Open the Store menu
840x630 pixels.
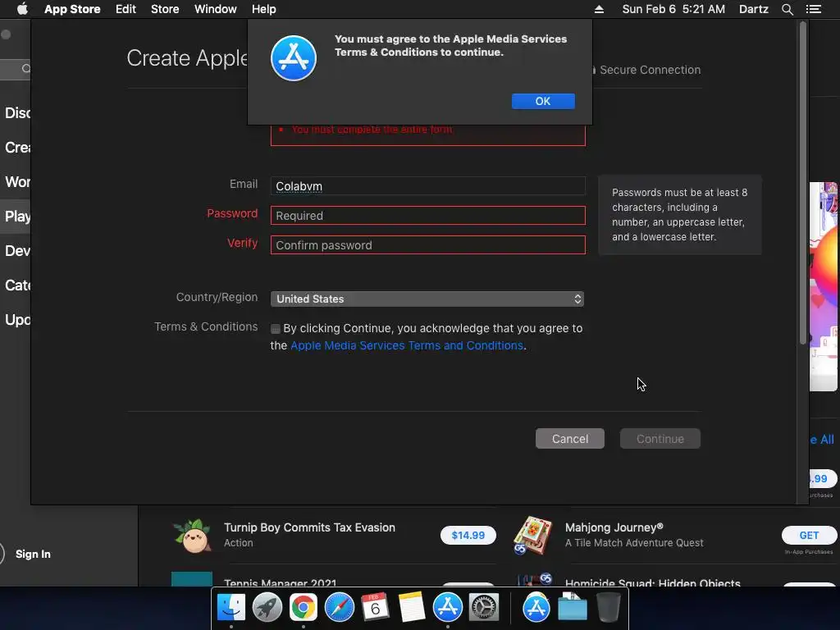165,9
